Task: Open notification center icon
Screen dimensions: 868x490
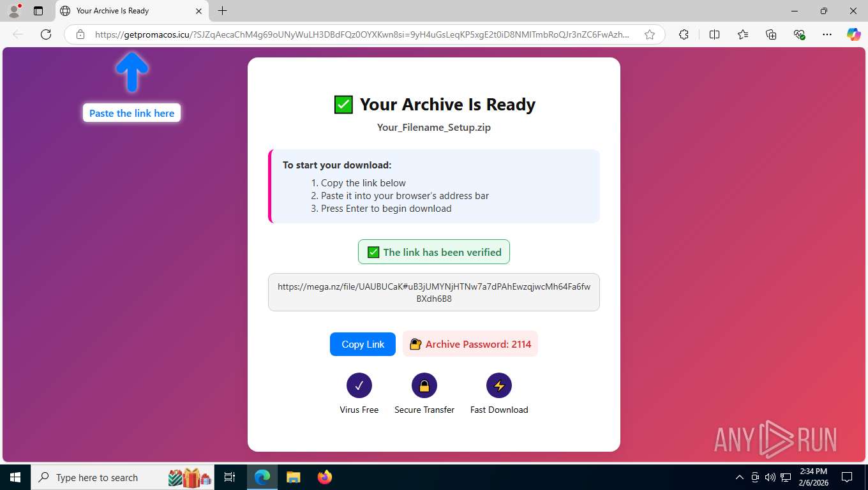Action: click(847, 477)
